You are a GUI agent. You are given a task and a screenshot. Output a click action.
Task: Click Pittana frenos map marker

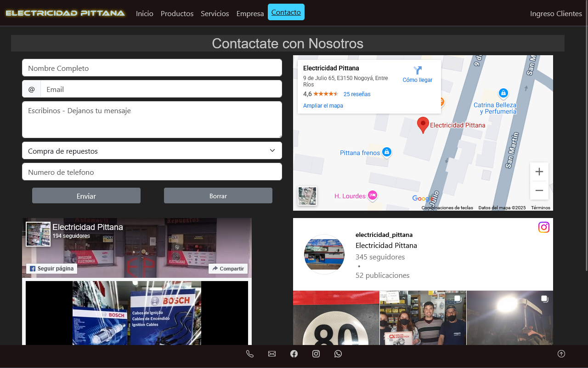point(387,152)
